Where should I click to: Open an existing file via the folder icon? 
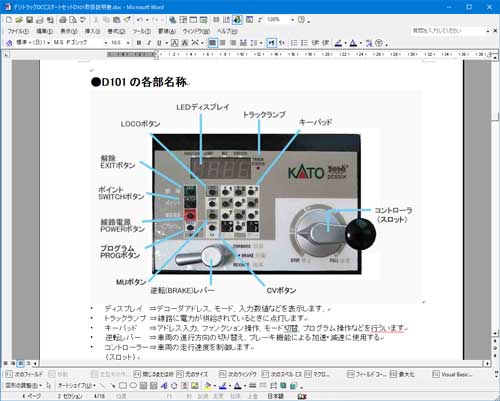[x=19, y=20]
